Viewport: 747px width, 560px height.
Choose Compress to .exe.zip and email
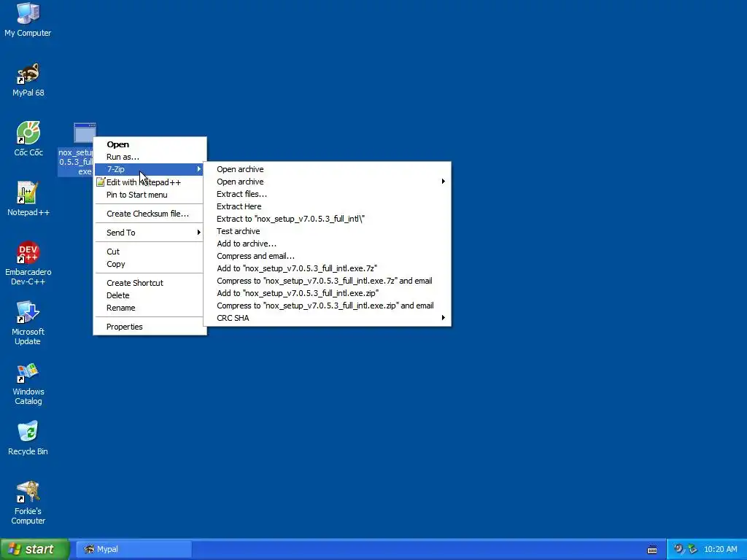point(327,306)
